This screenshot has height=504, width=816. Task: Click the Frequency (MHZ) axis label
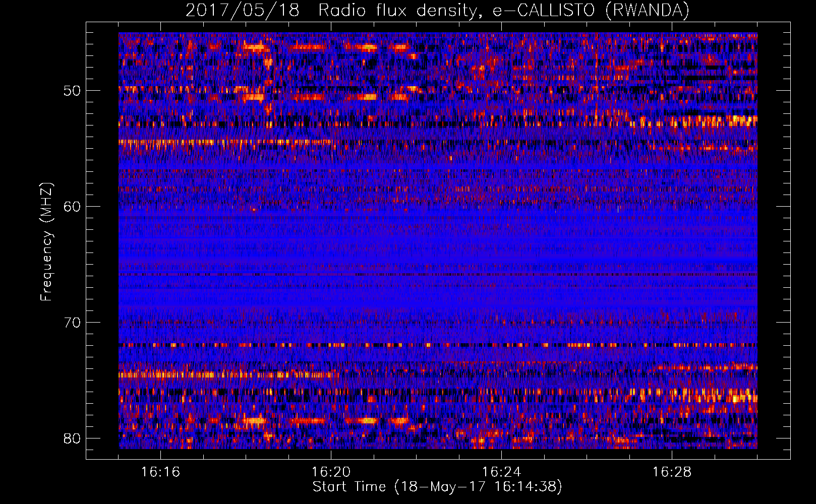pos(46,241)
